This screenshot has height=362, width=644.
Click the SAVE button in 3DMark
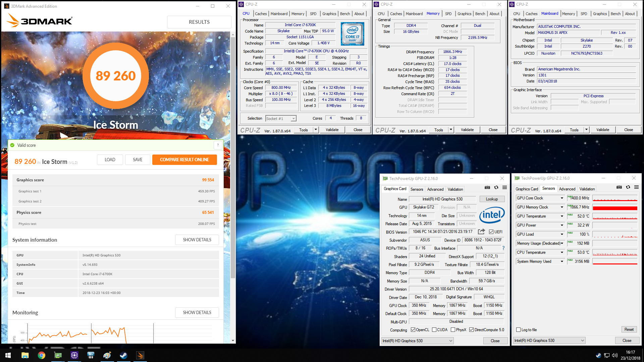[138, 160]
